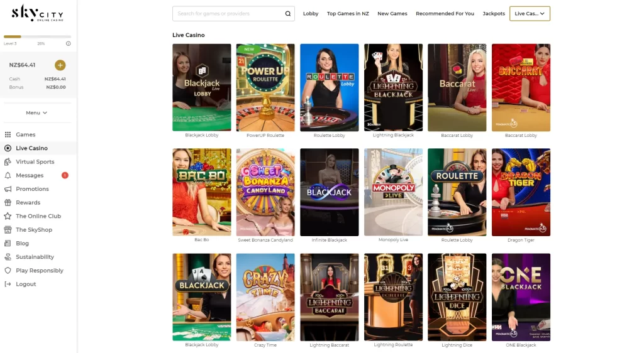Viewport: 644px width, 353px height.
Task: Click the Promotions megaphone icon
Action: (8, 189)
